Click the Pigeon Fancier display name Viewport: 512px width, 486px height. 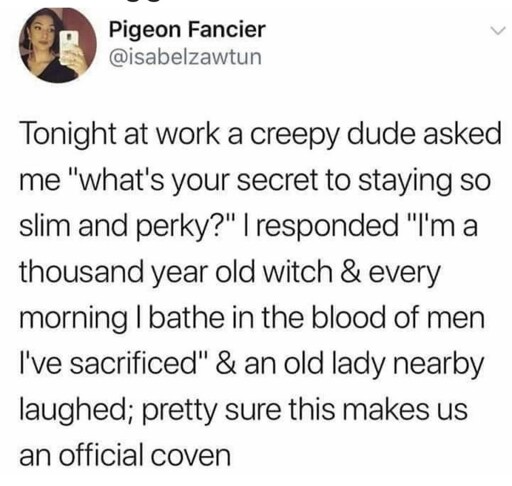tap(187, 29)
